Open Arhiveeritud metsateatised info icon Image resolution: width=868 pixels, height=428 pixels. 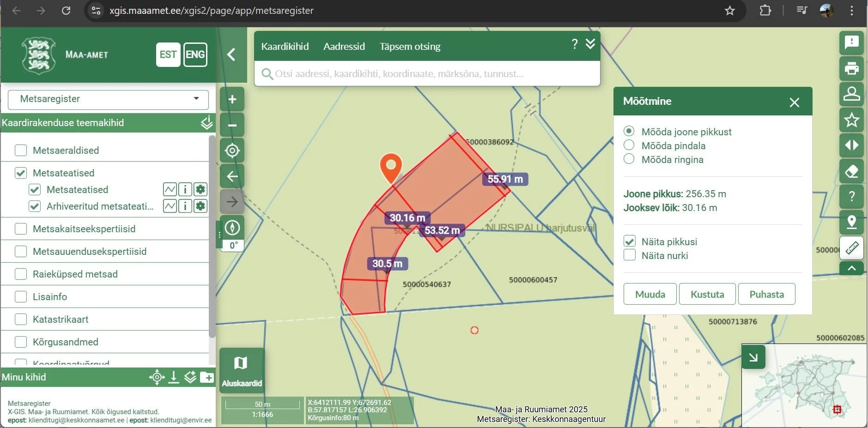click(185, 206)
